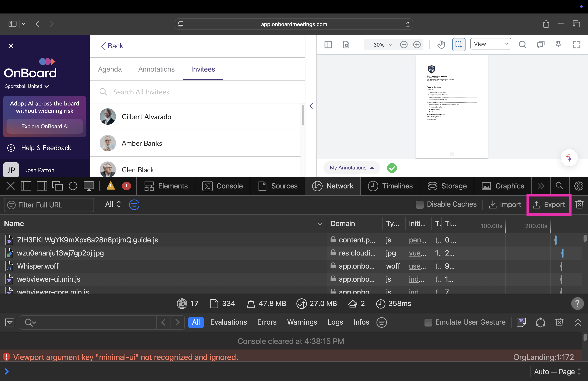
Task: Enter full screen mode in document viewer
Action: [576, 45]
